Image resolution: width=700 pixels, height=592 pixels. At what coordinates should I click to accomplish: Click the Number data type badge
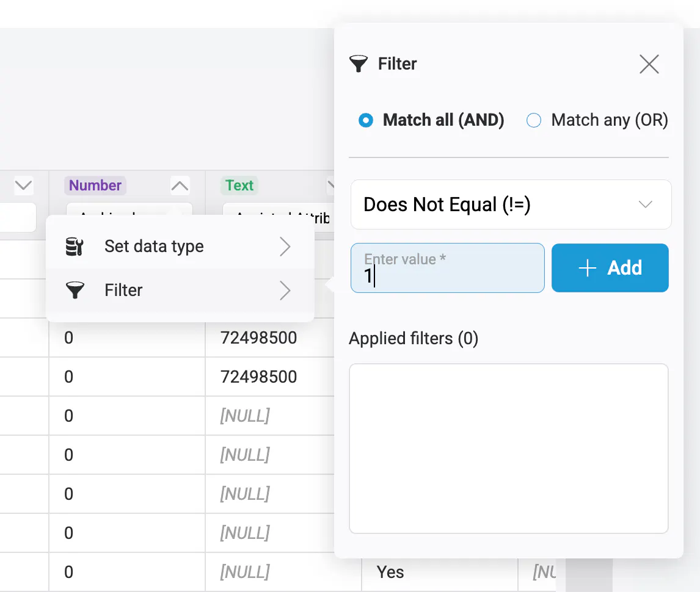[x=95, y=186]
